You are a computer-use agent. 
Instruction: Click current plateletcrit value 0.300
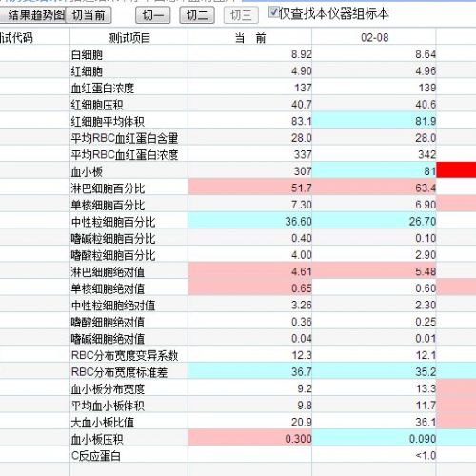click(299, 439)
